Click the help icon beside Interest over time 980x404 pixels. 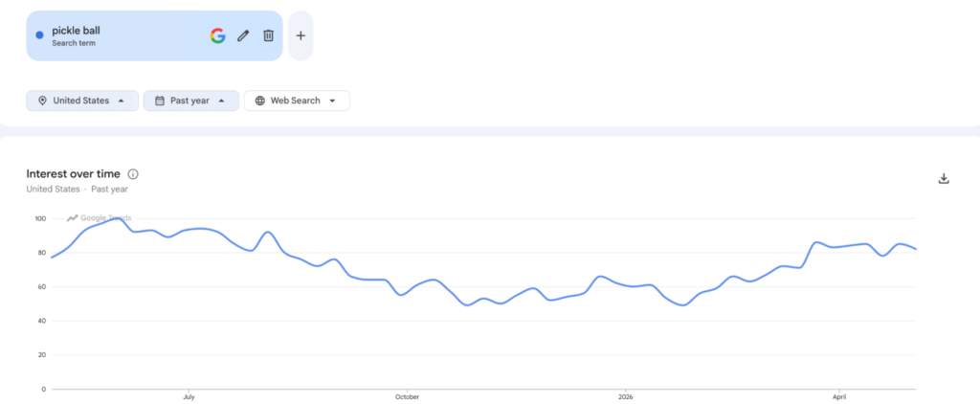click(x=132, y=174)
